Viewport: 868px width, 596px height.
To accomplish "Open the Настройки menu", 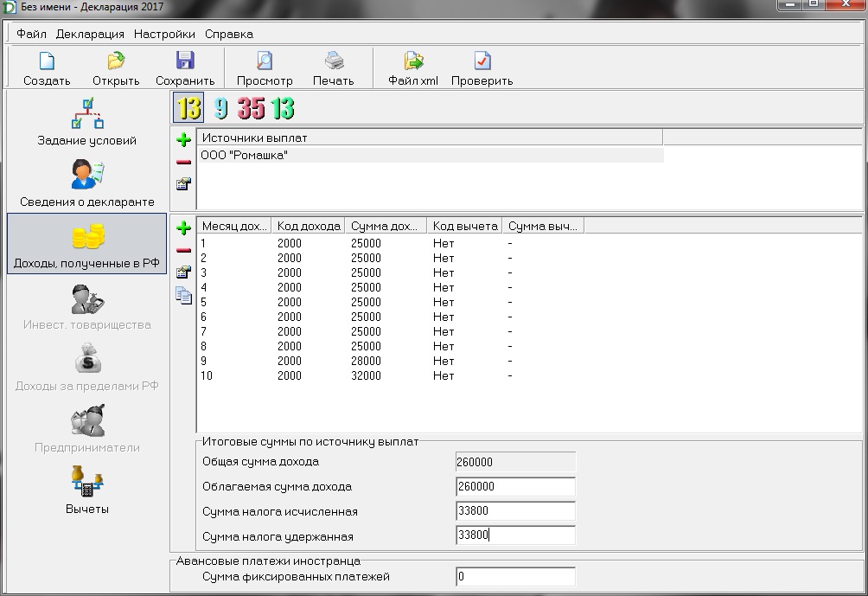I will click(164, 34).
